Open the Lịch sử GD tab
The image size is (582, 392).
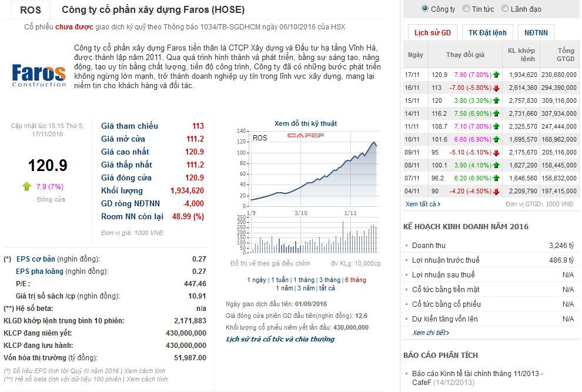[433, 33]
